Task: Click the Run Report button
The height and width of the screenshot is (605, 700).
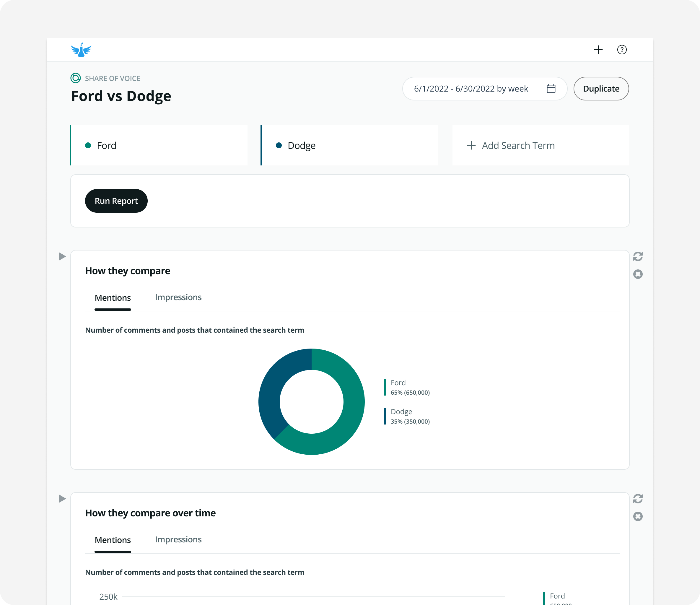Action: (116, 201)
